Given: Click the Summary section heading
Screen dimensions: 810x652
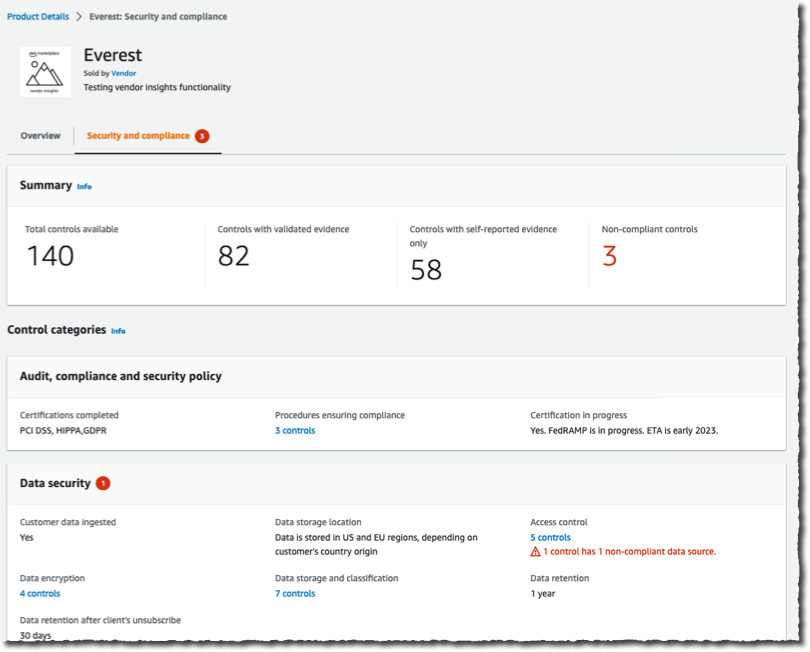Looking at the screenshot, I should (45, 185).
